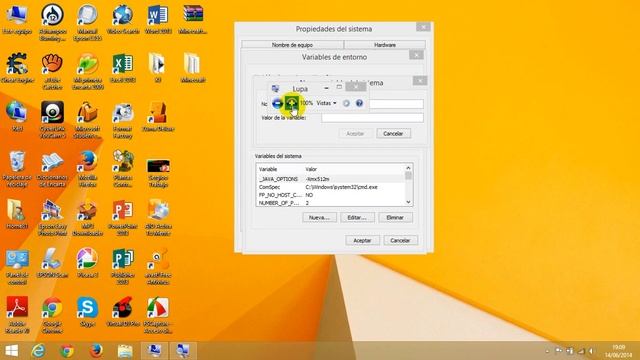Open Chrome from the taskbar
This screenshot has height=360, width=640.
coord(67,351)
